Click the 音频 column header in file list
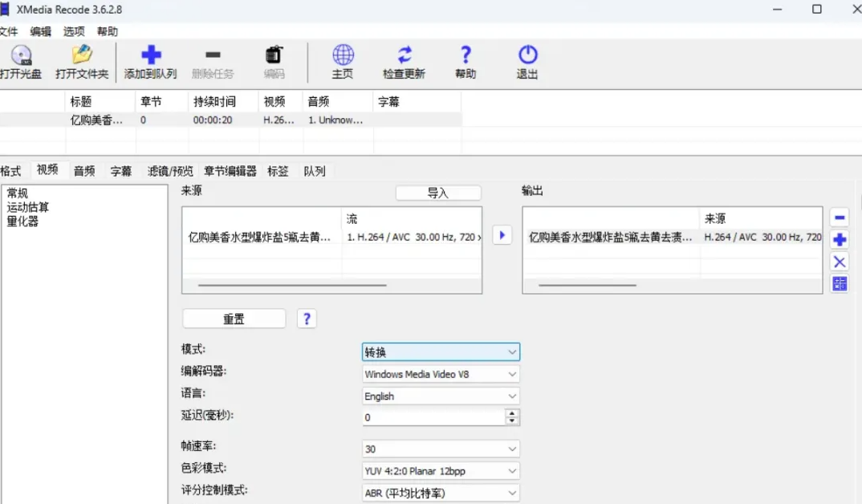 click(338, 102)
